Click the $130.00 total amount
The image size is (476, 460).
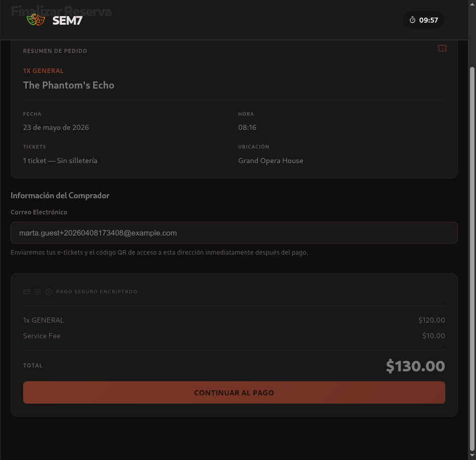(x=415, y=366)
